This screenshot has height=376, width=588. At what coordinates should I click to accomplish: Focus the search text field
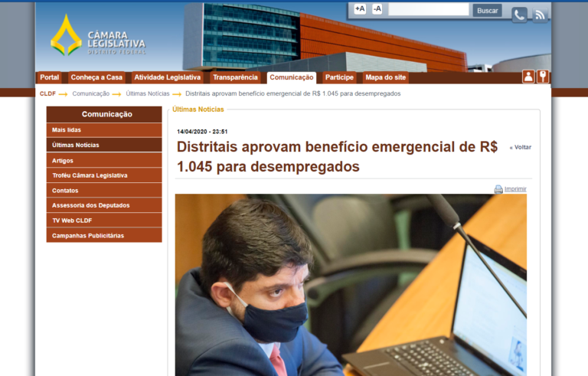(428, 10)
